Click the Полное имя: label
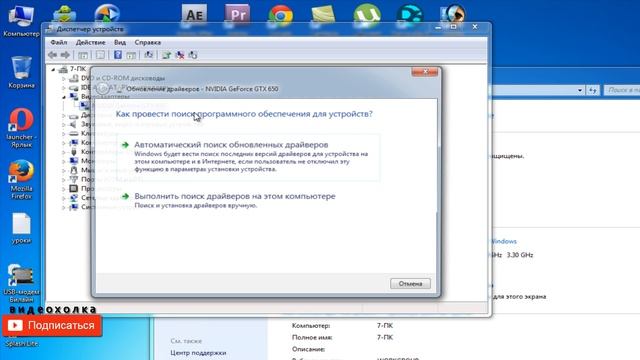The image size is (640, 360). 312,338
